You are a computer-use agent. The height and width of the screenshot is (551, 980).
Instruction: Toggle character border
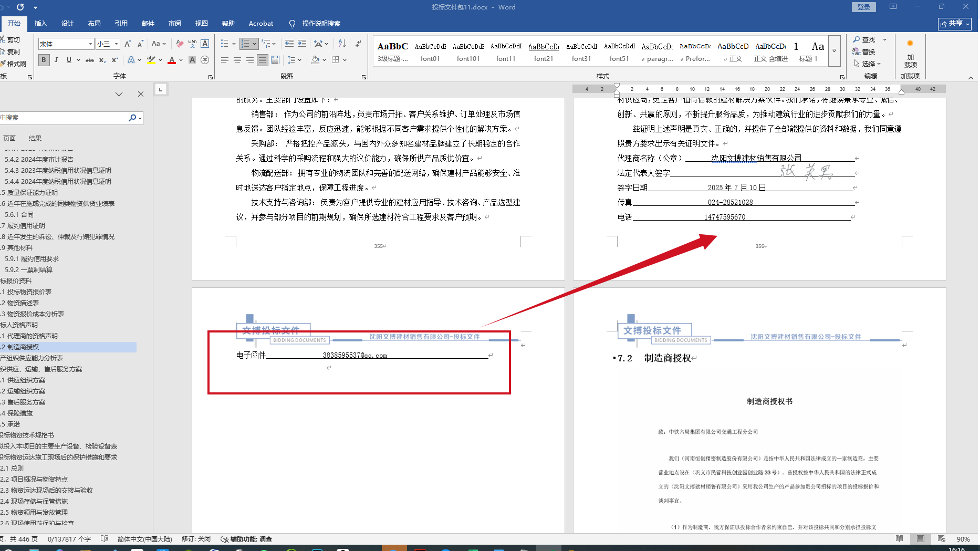click(x=205, y=44)
